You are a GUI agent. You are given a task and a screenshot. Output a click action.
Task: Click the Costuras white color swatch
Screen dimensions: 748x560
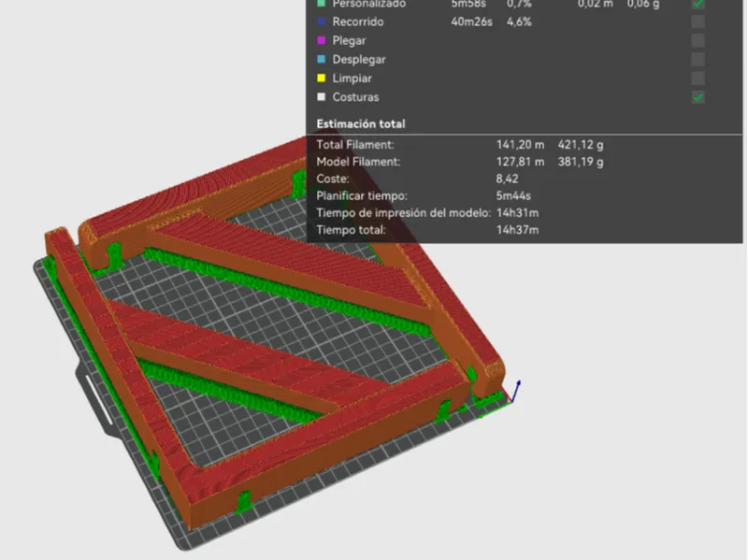pyautogui.click(x=322, y=97)
